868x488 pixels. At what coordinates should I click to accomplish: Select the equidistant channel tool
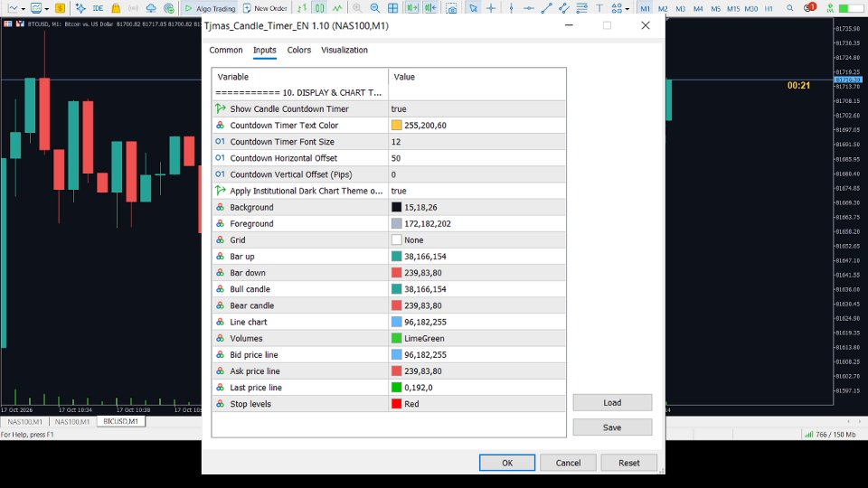coord(564,8)
